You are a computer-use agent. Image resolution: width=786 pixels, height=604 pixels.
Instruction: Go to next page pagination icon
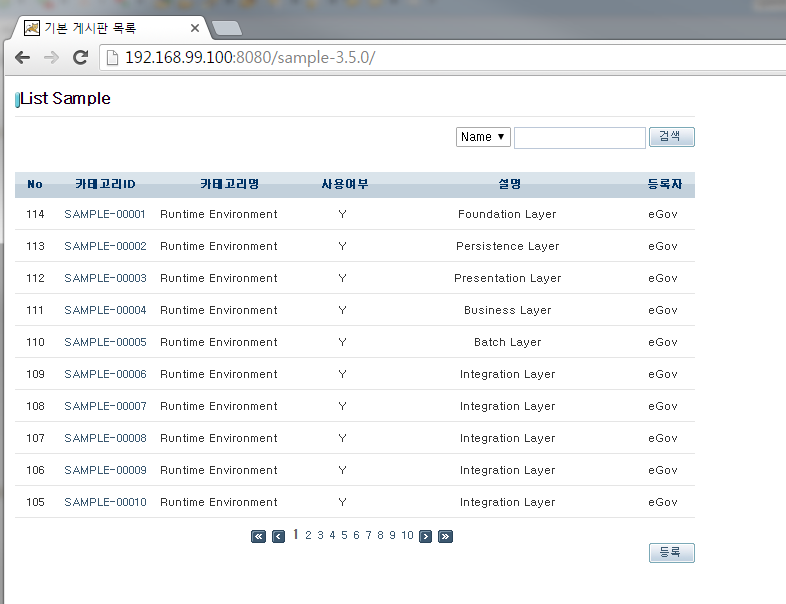click(426, 536)
